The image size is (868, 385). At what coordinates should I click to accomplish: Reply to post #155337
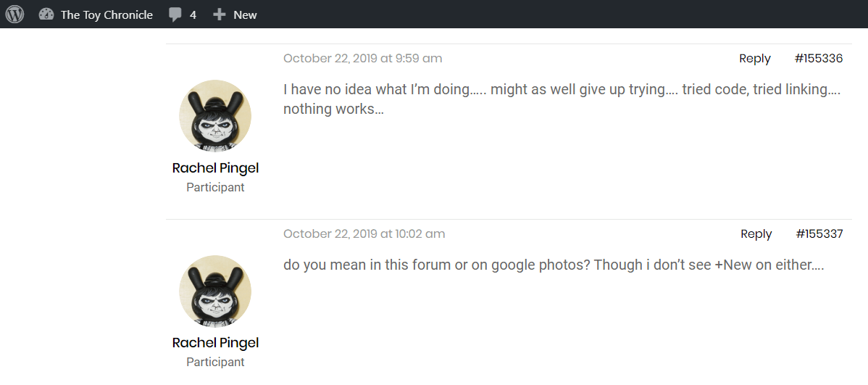756,234
